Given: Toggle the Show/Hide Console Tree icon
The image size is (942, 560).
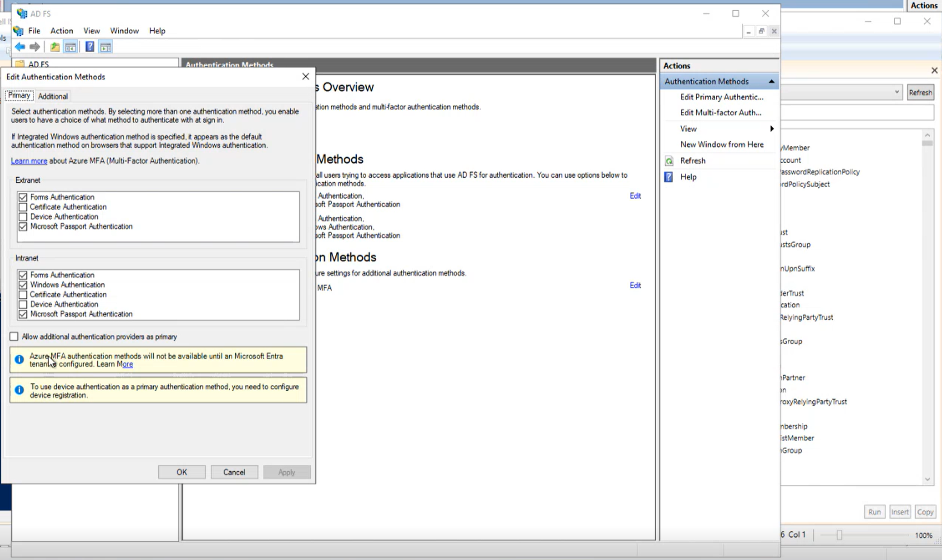Looking at the screenshot, I should click(x=70, y=47).
